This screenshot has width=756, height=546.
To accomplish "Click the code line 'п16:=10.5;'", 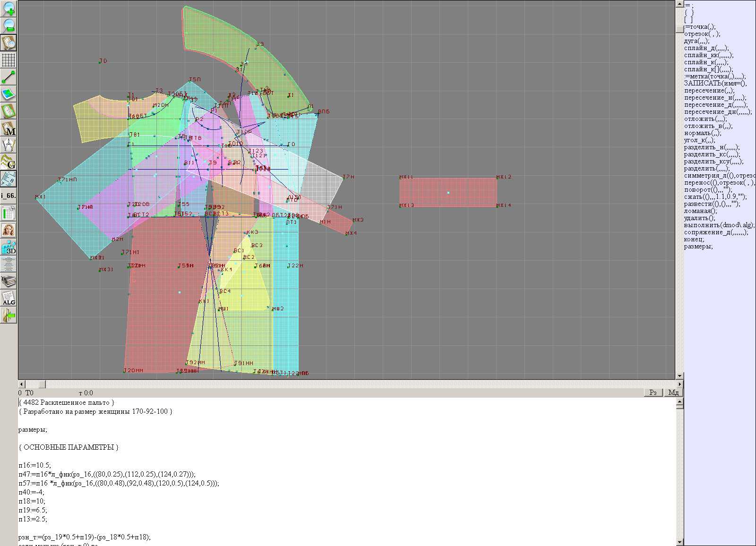I will pos(34,465).
